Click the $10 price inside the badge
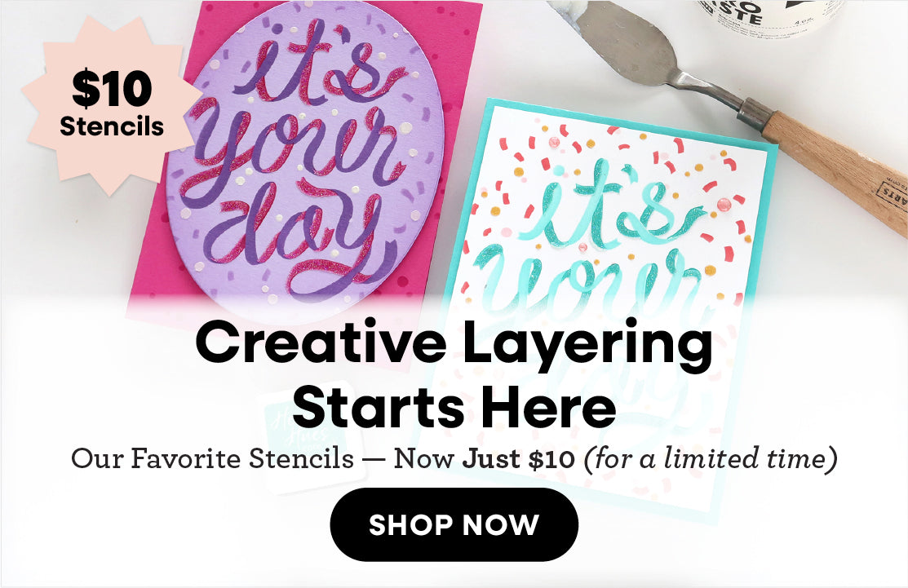Viewport: 908px width, 588px height. (112, 89)
